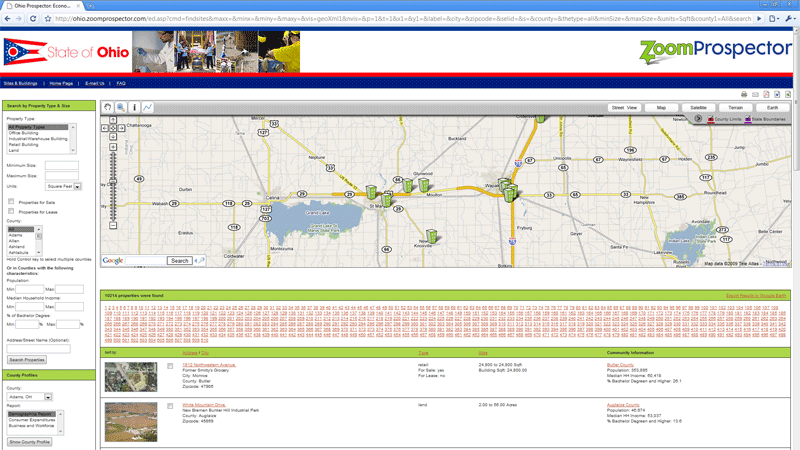The height and width of the screenshot is (450, 800).
Task: Open the browser wrench settings menu
Action: pyautogui.click(x=790, y=18)
